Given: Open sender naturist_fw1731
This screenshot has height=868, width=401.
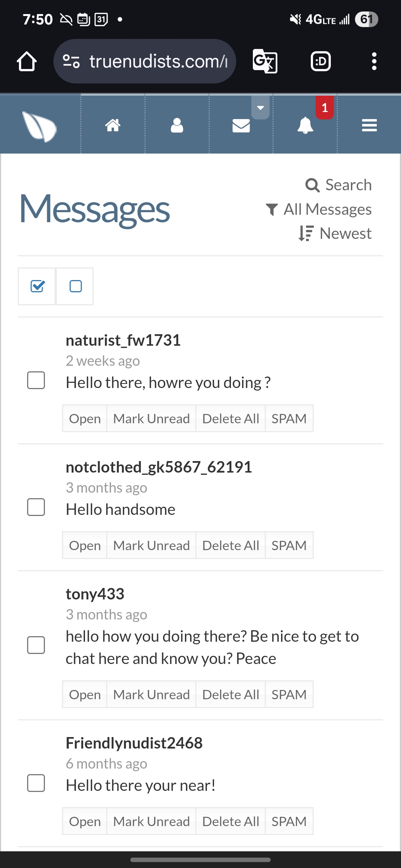Looking at the screenshot, I should tap(123, 340).
